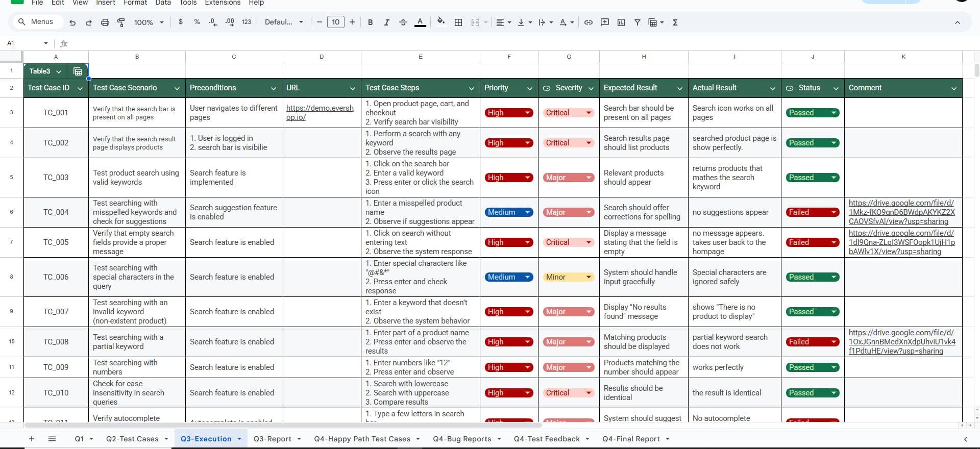Open the zoom level 100% dropdown
The height and width of the screenshot is (449, 980).
[149, 22]
